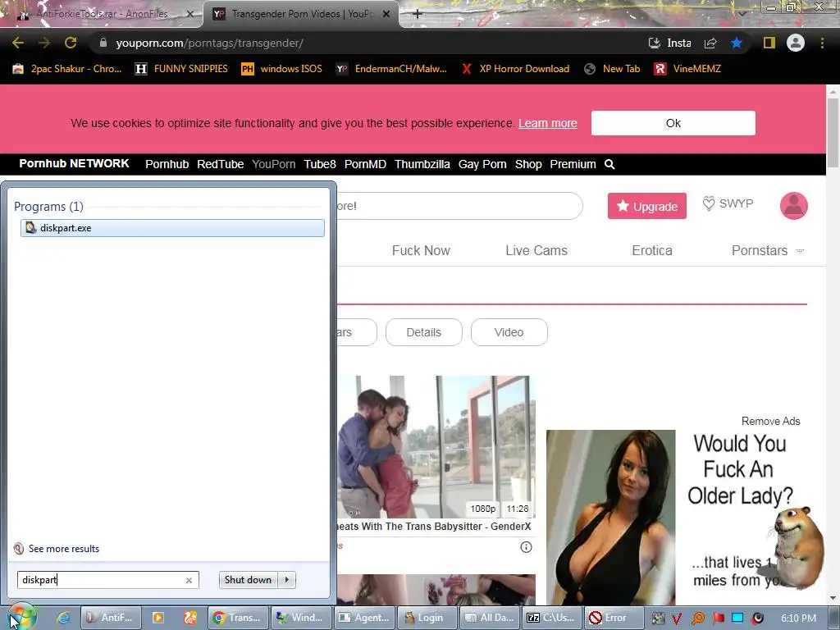
Task: Open the Chrome profile avatar
Action: pos(796,43)
